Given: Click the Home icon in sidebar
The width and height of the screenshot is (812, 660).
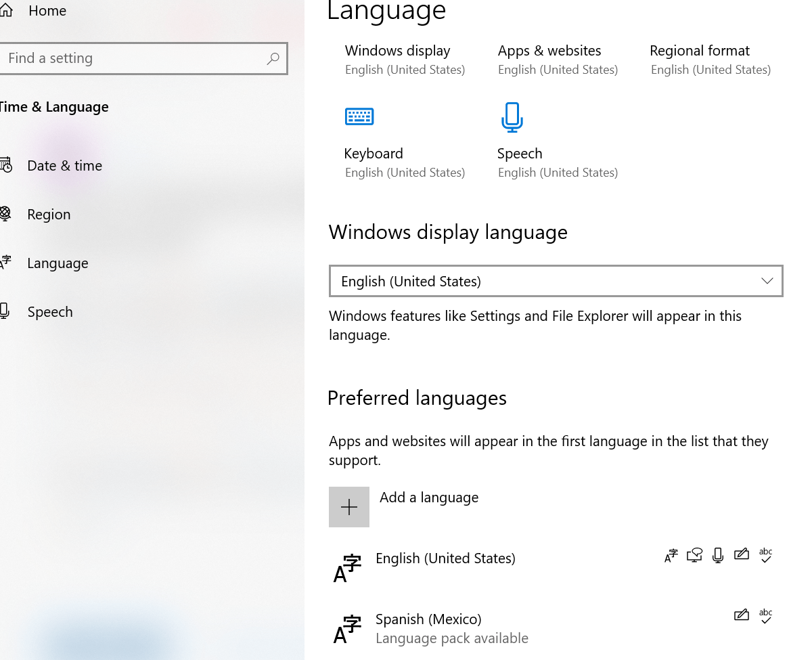Looking at the screenshot, I should point(6,12).
